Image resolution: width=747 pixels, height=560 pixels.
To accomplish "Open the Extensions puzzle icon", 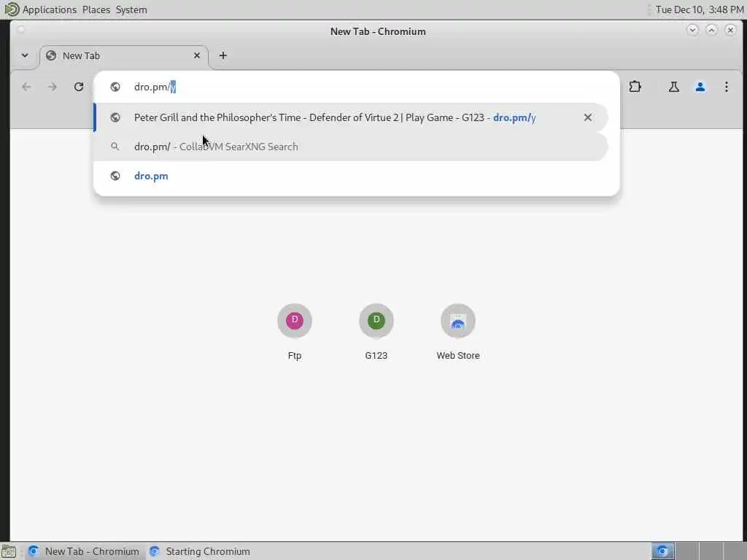I will click(635, 87).
